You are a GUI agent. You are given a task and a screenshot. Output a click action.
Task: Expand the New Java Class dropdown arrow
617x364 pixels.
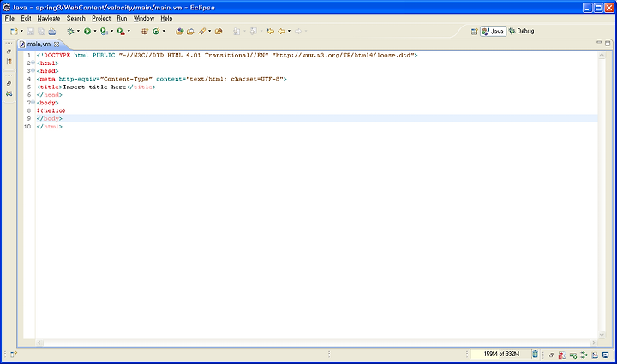164,31
